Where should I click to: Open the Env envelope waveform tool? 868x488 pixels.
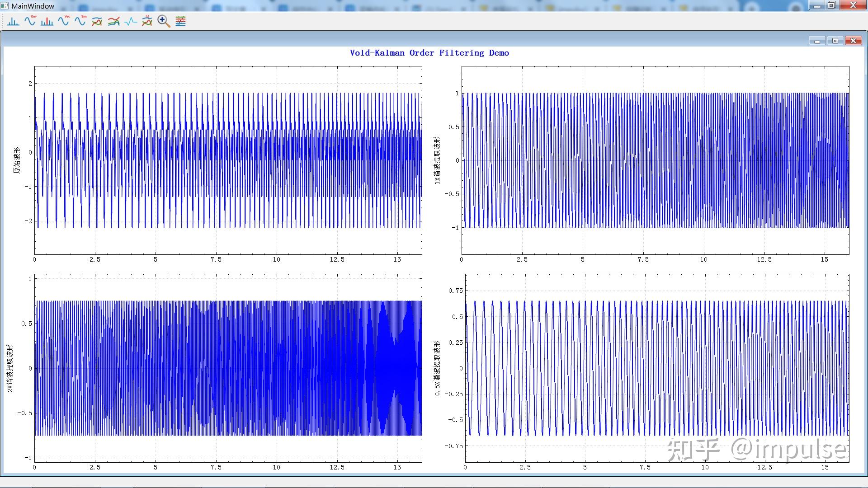[30, 21]
